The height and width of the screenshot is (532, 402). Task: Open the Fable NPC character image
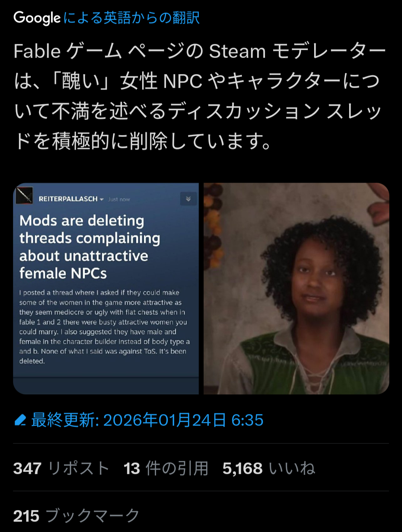296,288
